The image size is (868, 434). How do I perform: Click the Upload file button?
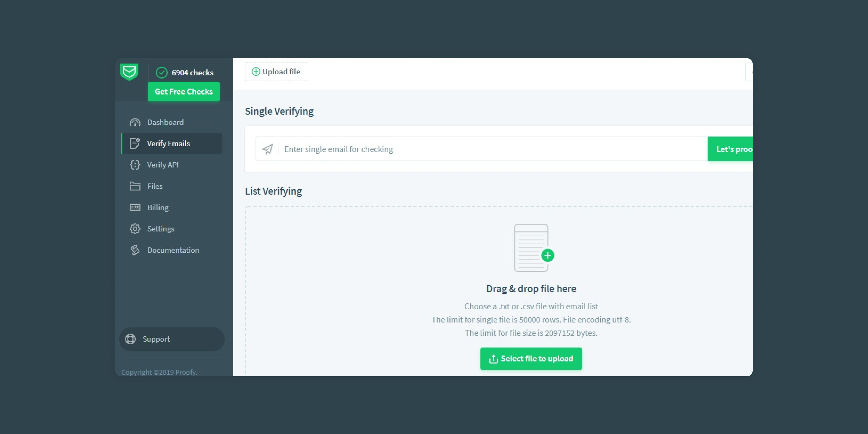coord(276,71)
